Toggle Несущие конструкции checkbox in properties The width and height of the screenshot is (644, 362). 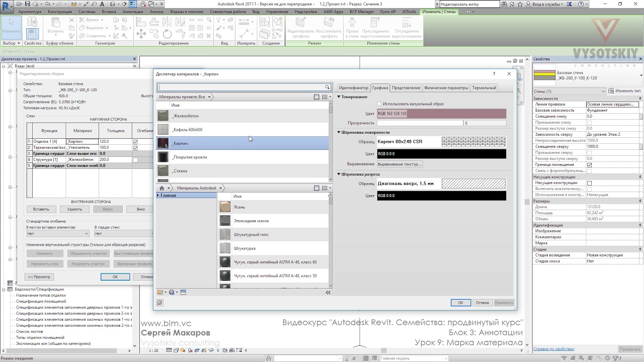pyautogui.click(x=589, y=183)
